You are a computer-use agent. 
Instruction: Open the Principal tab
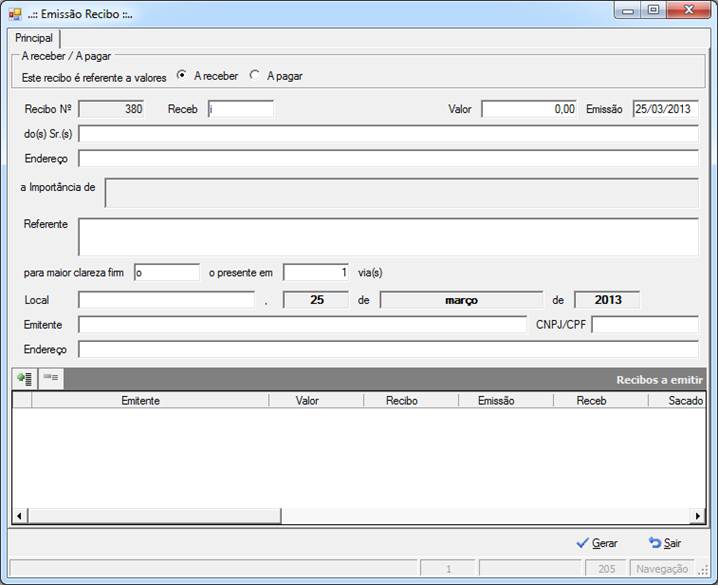pyautogui.click(x=34, y=38)
